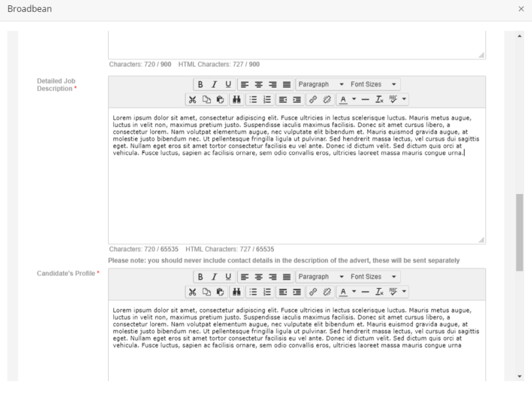Open text color dropdown in Detailed Job Description
The image size is (532, 394).
[x=354, y=100]
